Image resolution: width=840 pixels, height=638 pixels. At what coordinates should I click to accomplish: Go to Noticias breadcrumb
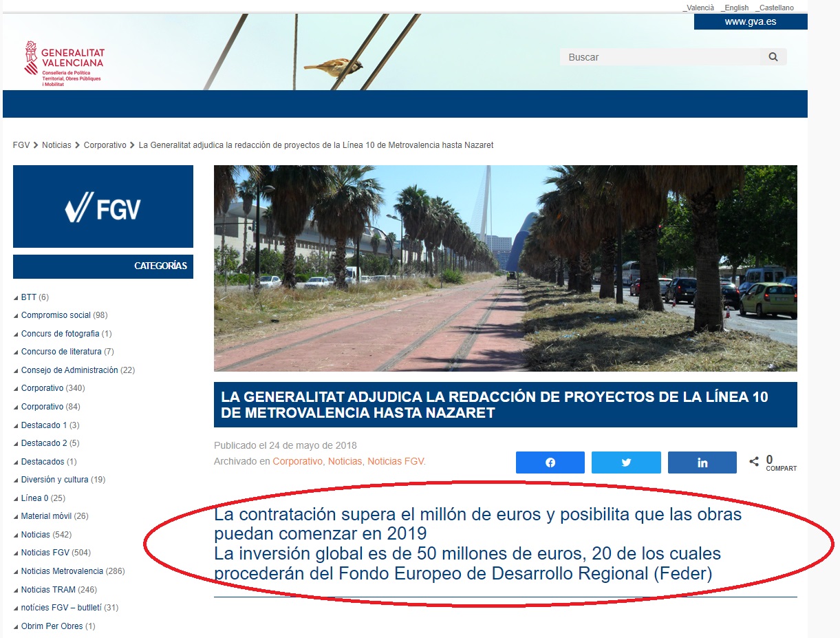[56, 145]
